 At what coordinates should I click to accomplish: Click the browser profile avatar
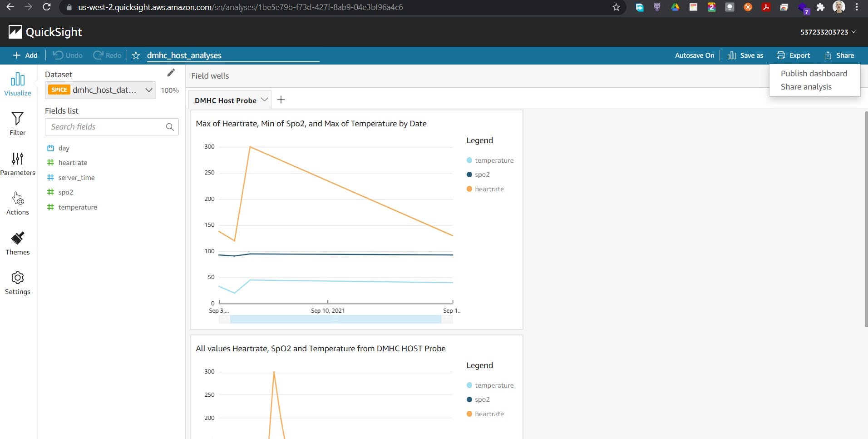pos(839,7)
